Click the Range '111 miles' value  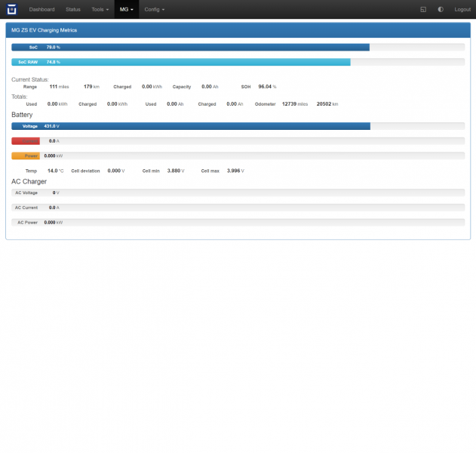(x=59, y=87)
